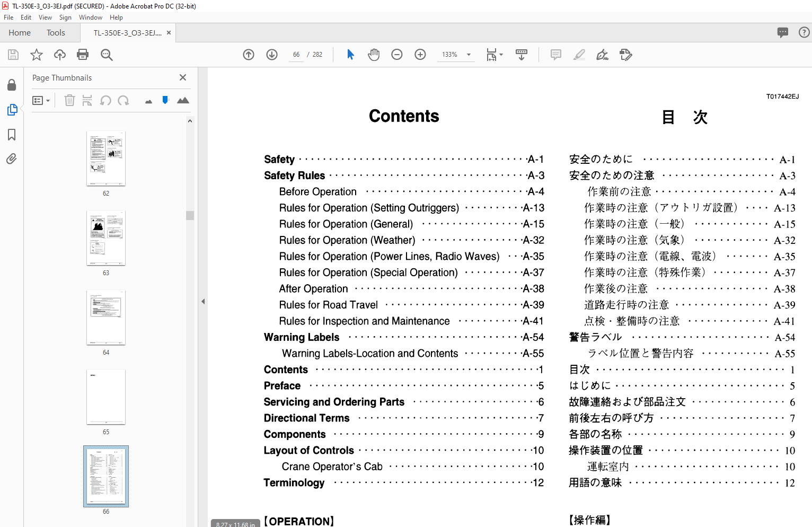Click the Terminology contents entry

click(404, 482)
